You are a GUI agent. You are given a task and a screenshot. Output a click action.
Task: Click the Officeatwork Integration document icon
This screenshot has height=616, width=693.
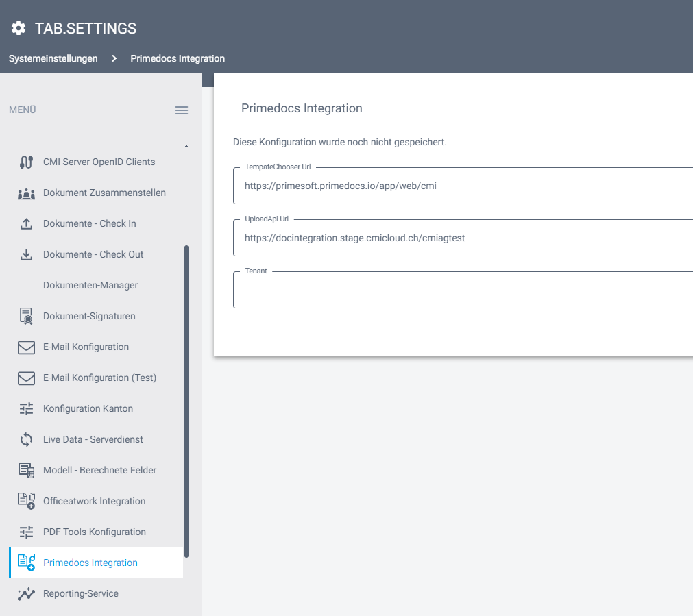pyautogui.click(x=27, y=502)
